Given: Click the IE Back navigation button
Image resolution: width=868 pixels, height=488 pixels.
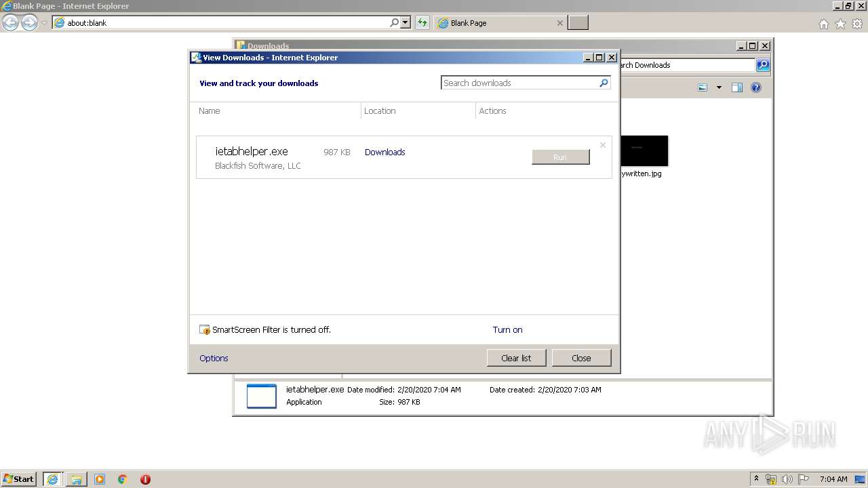Looking at the screenshot, I should (11, 23).
